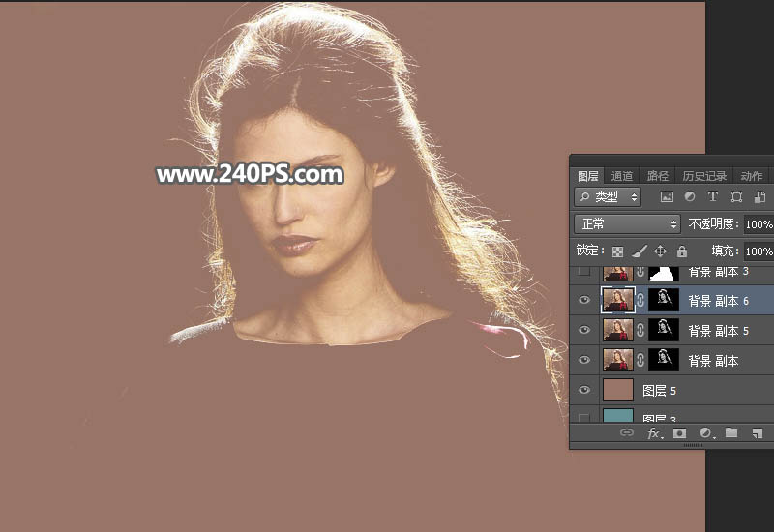Viewport: 774px width, 532px height.
Task: Select layer name 背景 副本 3
Action: (719, 272)
